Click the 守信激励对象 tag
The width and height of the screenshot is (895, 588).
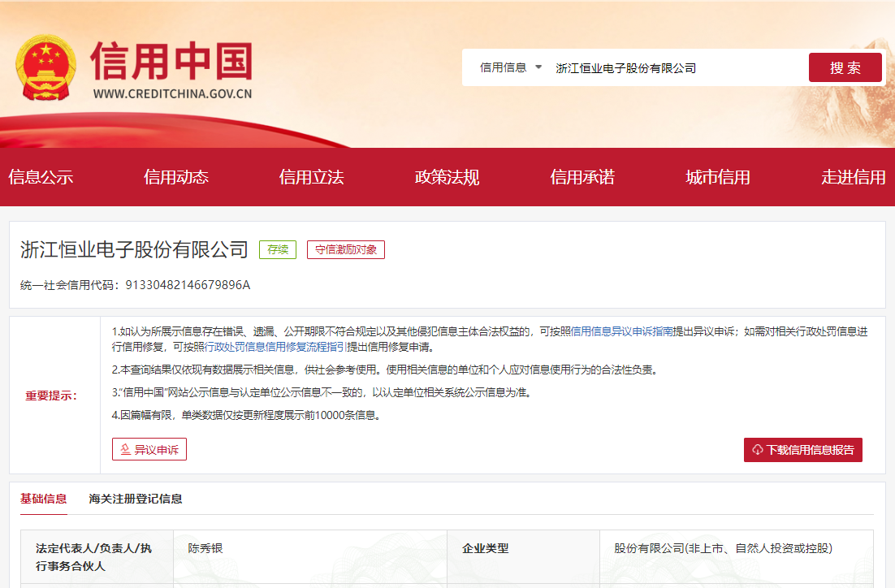tap(346, 249)
